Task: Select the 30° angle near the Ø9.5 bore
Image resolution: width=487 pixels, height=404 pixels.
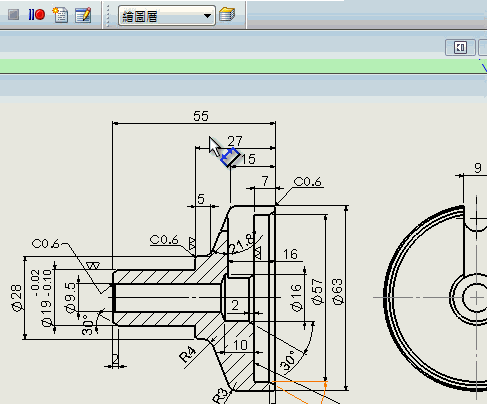Action: pyautogui.click(x=87, y=325)
